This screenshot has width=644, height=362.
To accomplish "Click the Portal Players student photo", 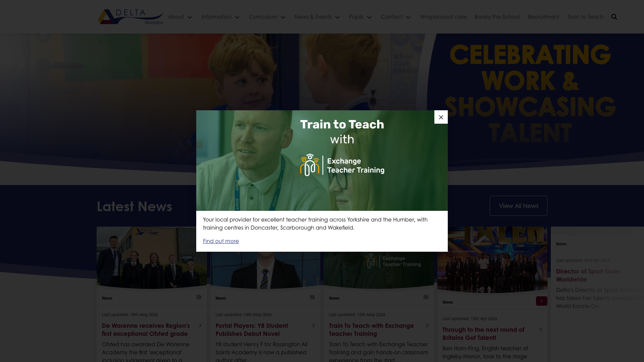I will (x=265, y=270).
